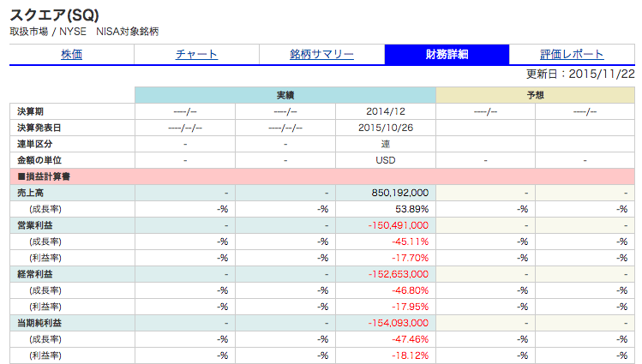Click the 連 cell value
Image resolution: width=642 pixels, height=364 pixels.
click(385, 145)
